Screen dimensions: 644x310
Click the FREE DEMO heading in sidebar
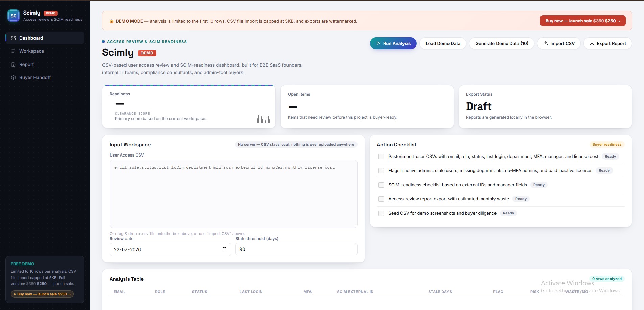pyautogui.click(x=22, y=264)
